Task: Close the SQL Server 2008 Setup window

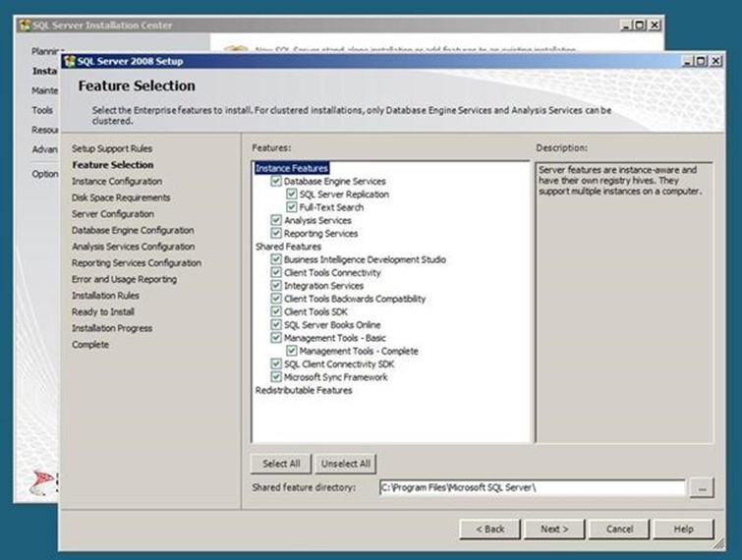Action: pyautogui.click(x=716, y=61)
